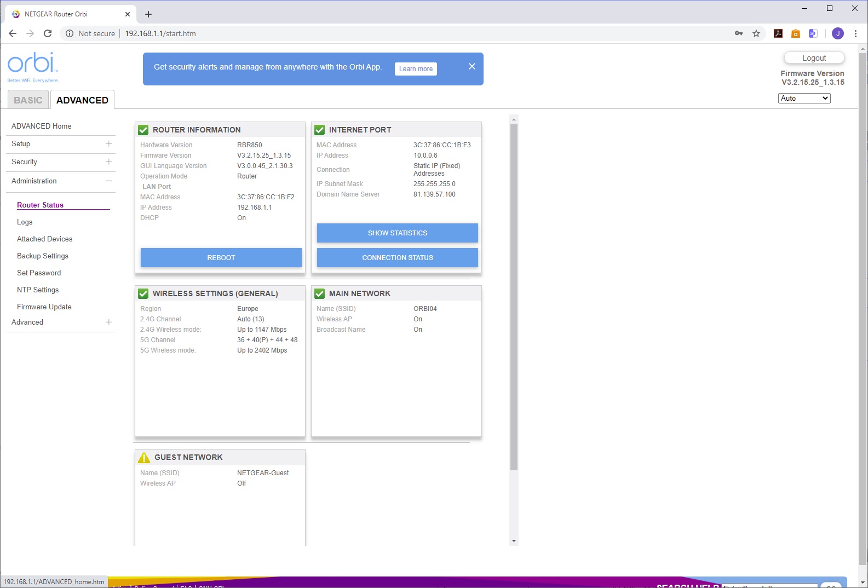
Task: Open the Auto language dropdown
Action: pyautogui.click(x=804, y=98)
